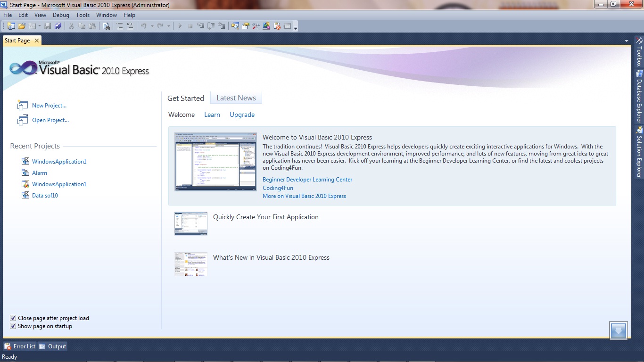Click the New Project toolbar icon
This screenshot has height=362, width=644.
pos(11,26)
